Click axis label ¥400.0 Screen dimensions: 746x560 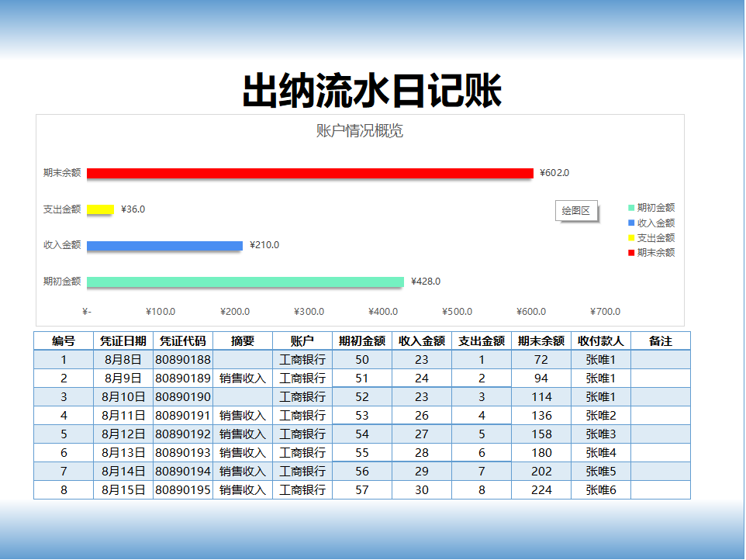click(383, 312)
